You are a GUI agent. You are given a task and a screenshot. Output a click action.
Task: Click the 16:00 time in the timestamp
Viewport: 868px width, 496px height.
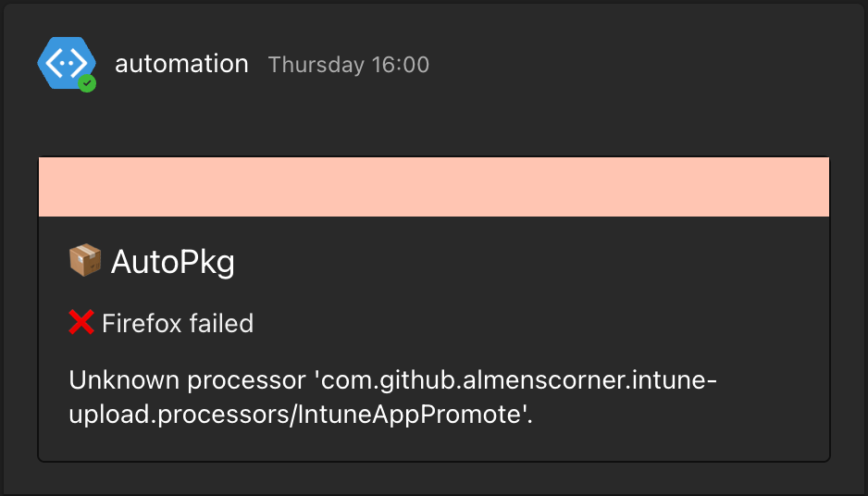pos(401,65)
